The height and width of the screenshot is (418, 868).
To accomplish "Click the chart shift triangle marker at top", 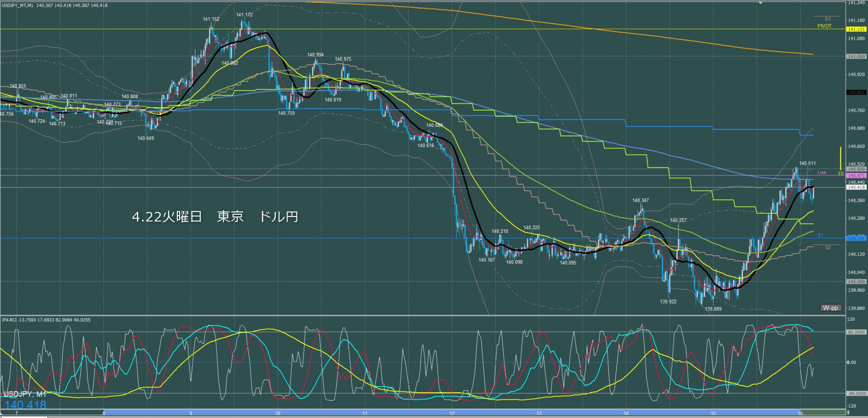I will coord(761,3).
